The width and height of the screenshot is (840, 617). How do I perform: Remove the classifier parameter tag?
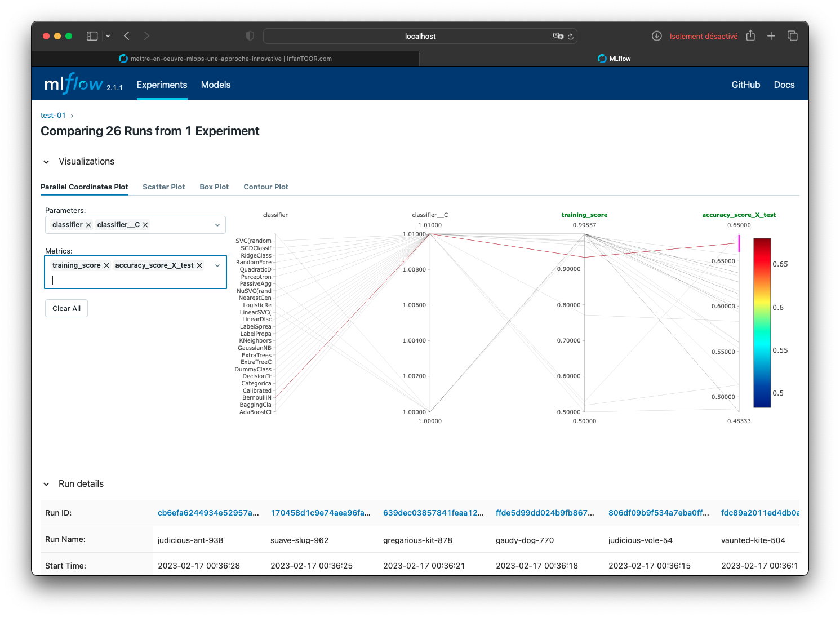click(x=88, y=225)
